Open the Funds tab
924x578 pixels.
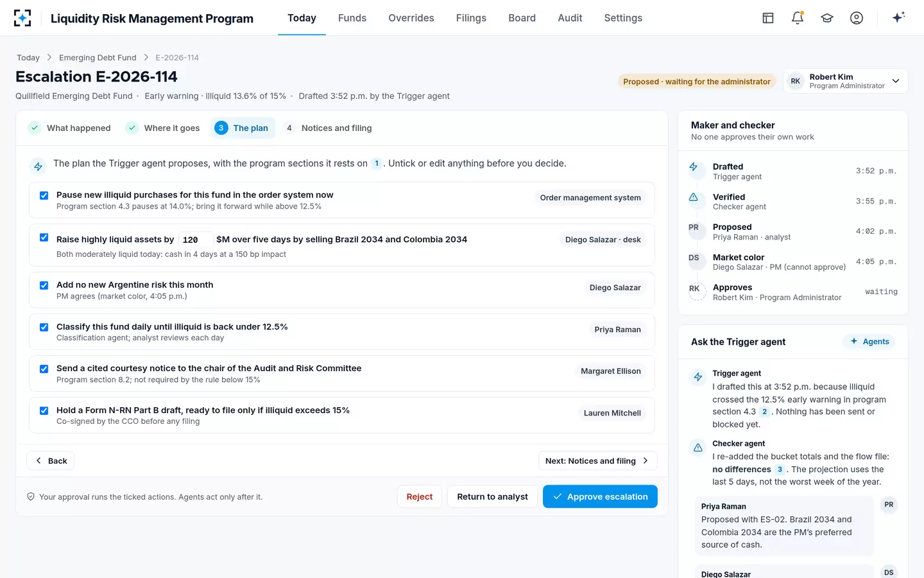[x=352, y=18]
